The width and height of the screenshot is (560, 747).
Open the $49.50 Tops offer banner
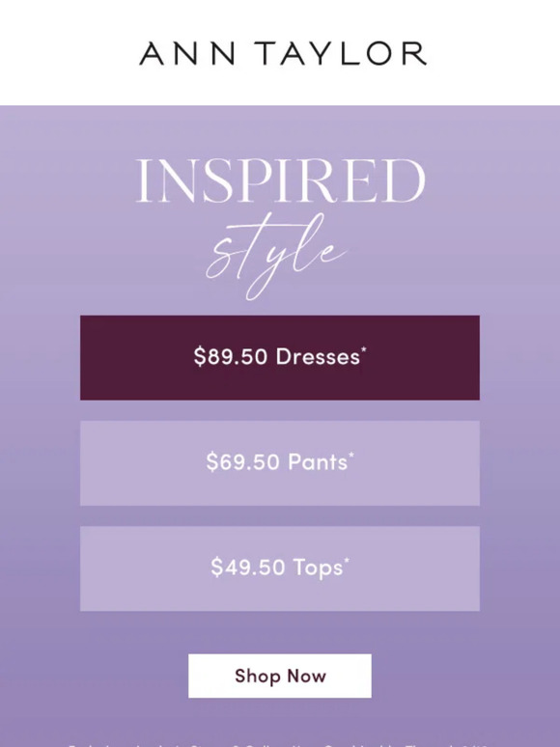click(280, 568)
